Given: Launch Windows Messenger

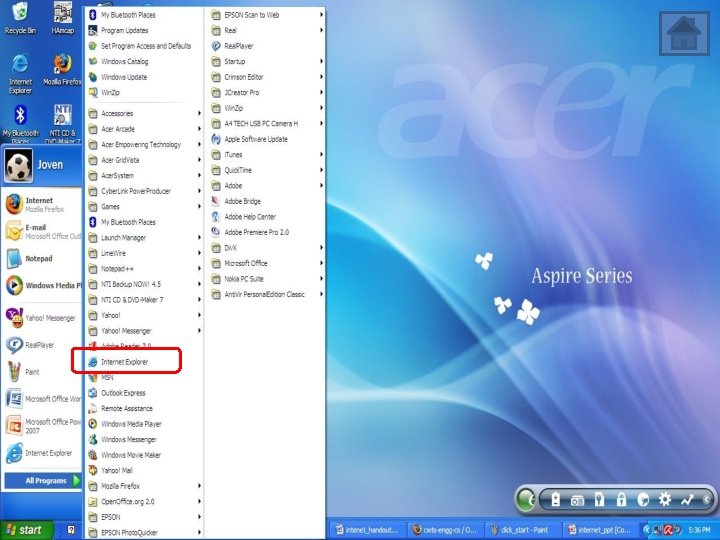Looking at the screenshot, I should [x=144, y=439].
